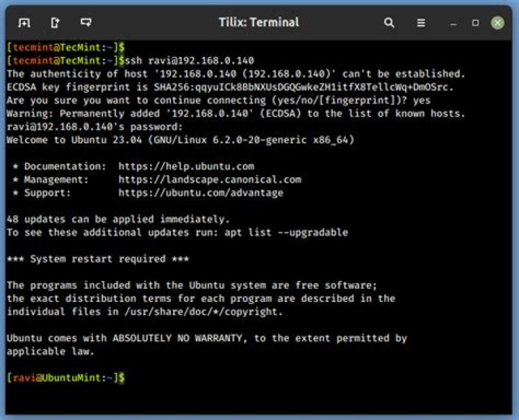Maximize the Tilix terminal window
Image resolution: width=519 pixels, height=420 pixels.
[475, 22]
